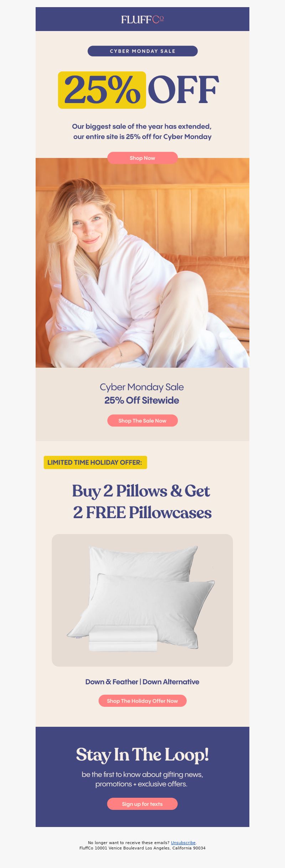Open the Shop Now button
The image size is (285, 868).
(142, 158)
